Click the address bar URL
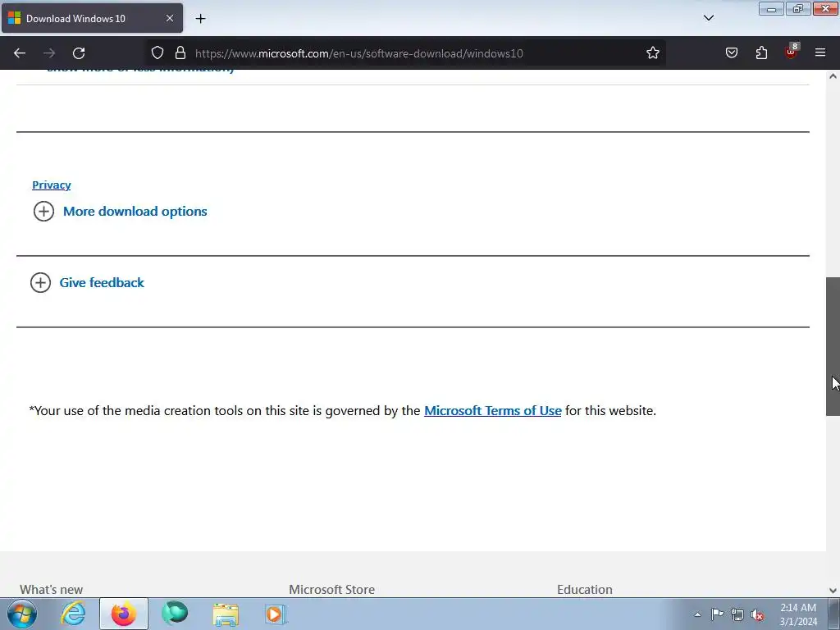Screen dimensions: 840x630 tap(359, 53)
